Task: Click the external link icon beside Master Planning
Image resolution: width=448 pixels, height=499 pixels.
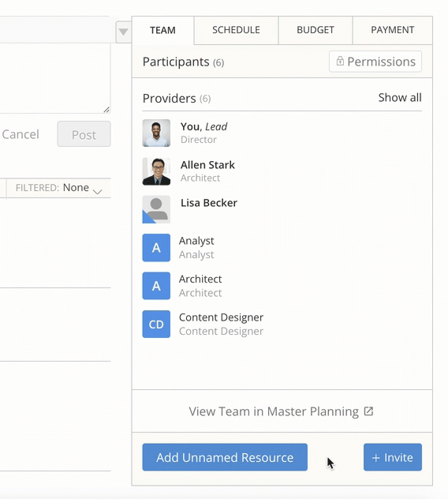Action: pos(368,411)
